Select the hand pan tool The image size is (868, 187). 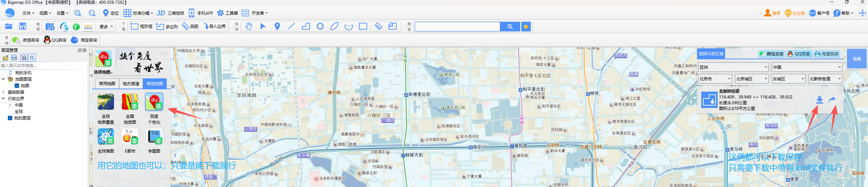(249, 26)
